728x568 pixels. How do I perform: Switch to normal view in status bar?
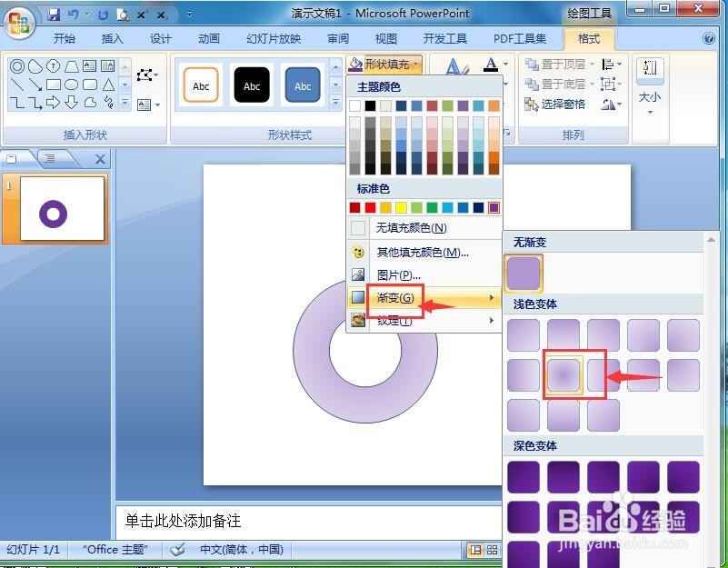click(x=475, y=551)
